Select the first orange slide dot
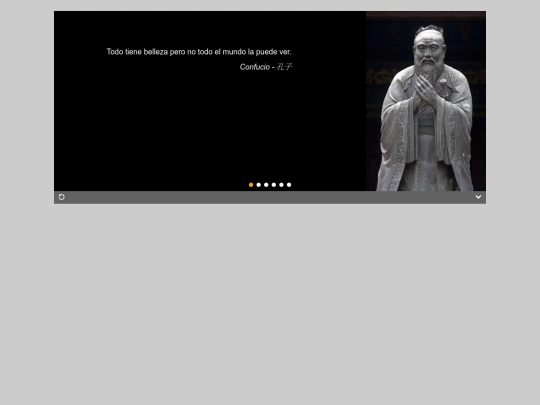This screenshot has width=540, height=405. click(x=251, y=185)
